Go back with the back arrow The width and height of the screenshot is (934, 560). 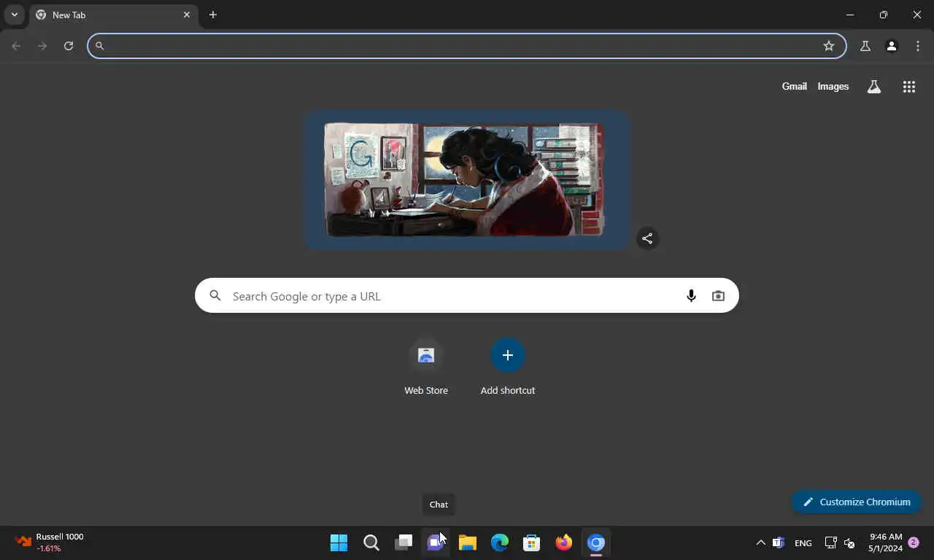point(16,46)
